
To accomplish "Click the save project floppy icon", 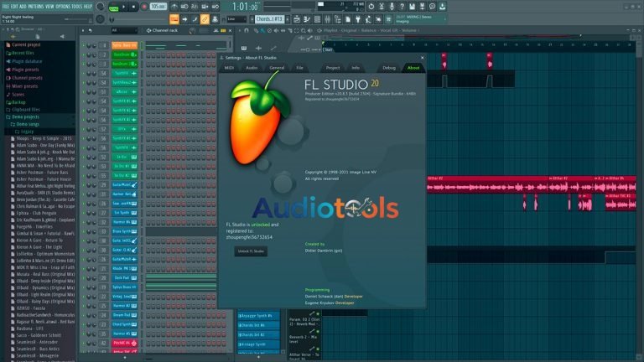I will [412, 7].
